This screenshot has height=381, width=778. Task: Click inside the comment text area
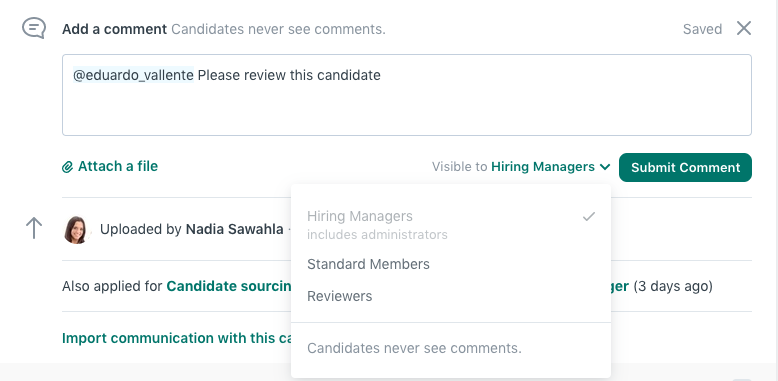click(407, 95)
